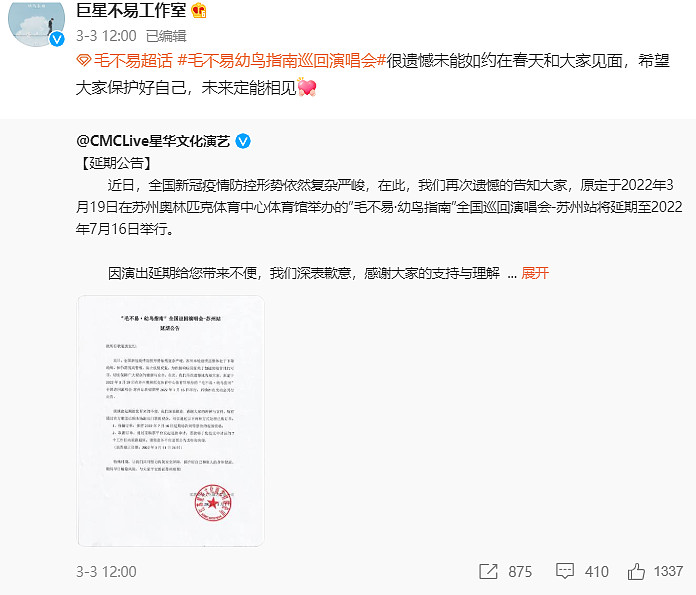Screen dimensions: 696x595
Task: Click the gold crown membership icon
Action: click(x=199, y=10)
